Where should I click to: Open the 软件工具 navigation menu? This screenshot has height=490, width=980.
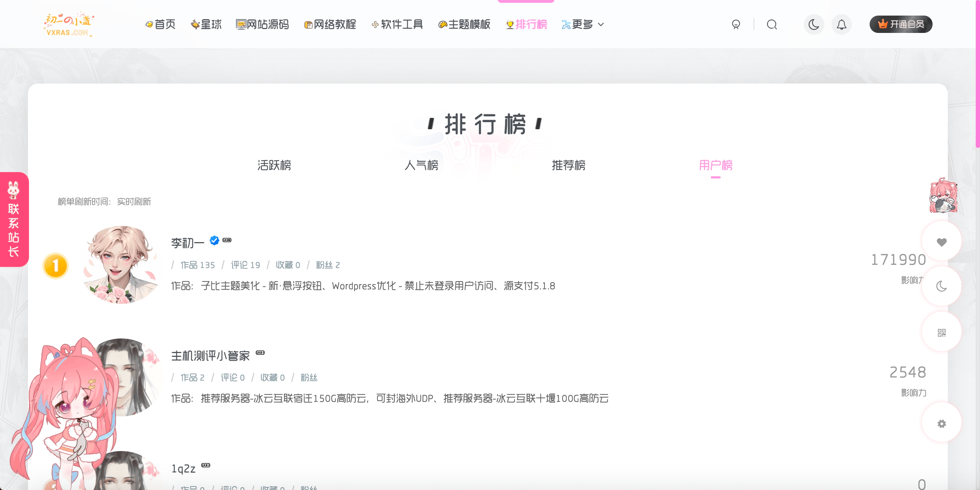[397, 24]
